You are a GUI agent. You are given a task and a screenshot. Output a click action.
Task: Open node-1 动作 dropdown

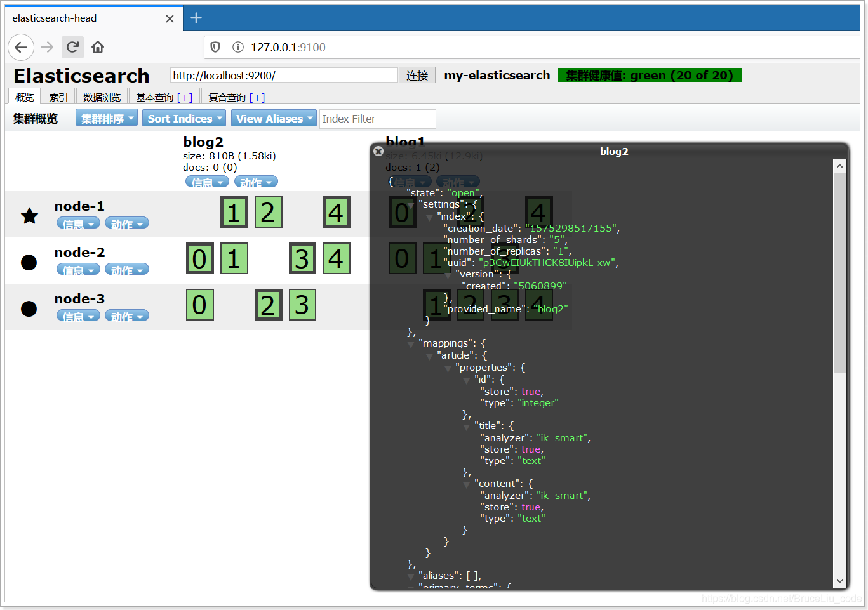tap(127, 223)
